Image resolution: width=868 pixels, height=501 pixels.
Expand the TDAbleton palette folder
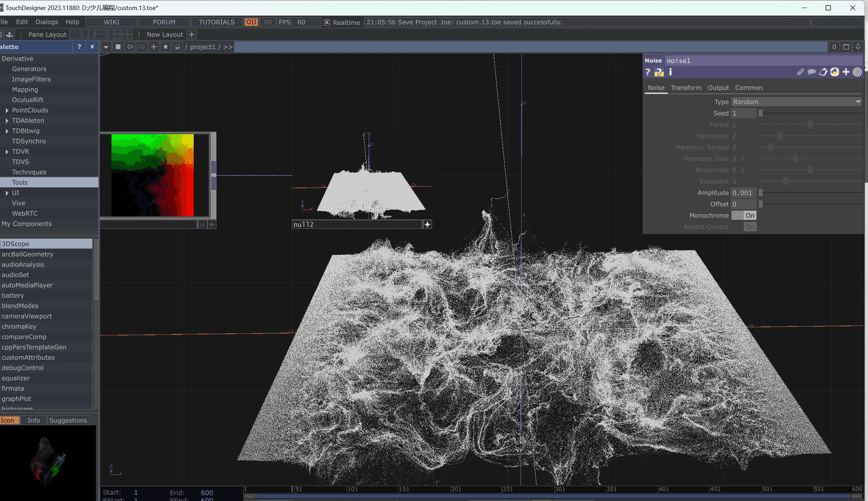pyautogui.click(x=7, y=120)
